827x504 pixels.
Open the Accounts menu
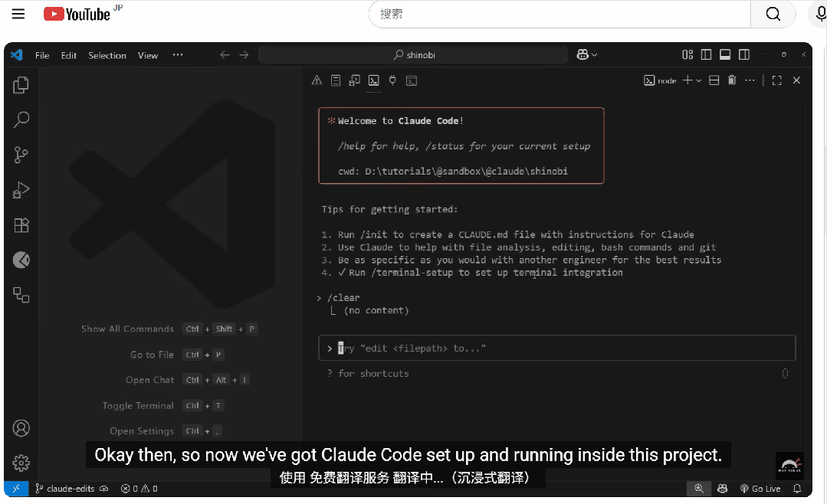(x=21, y=428)
